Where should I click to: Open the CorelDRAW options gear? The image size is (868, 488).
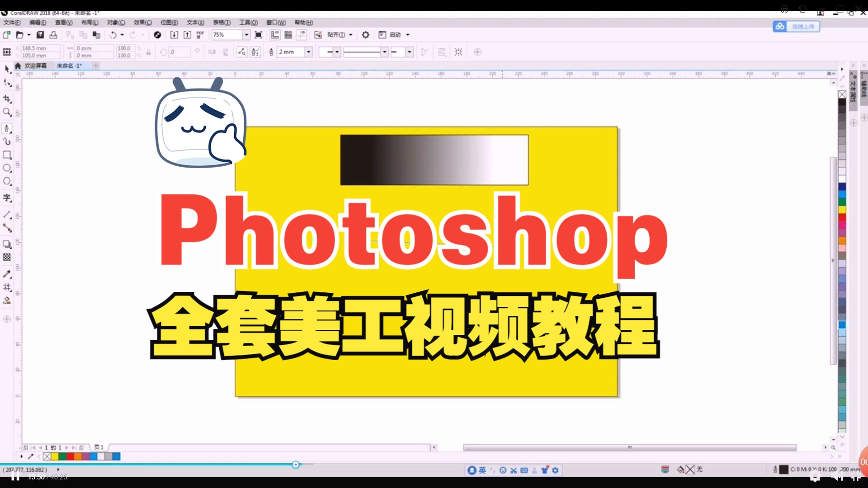pyautogui.click(x=365, y=35)
